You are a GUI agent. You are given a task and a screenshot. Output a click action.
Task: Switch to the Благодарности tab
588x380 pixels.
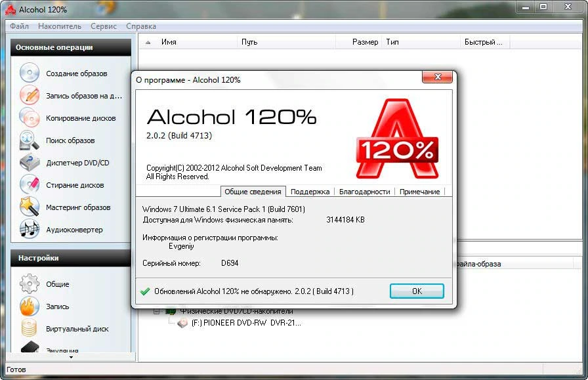pyautogui.click(x=364, y=192)
